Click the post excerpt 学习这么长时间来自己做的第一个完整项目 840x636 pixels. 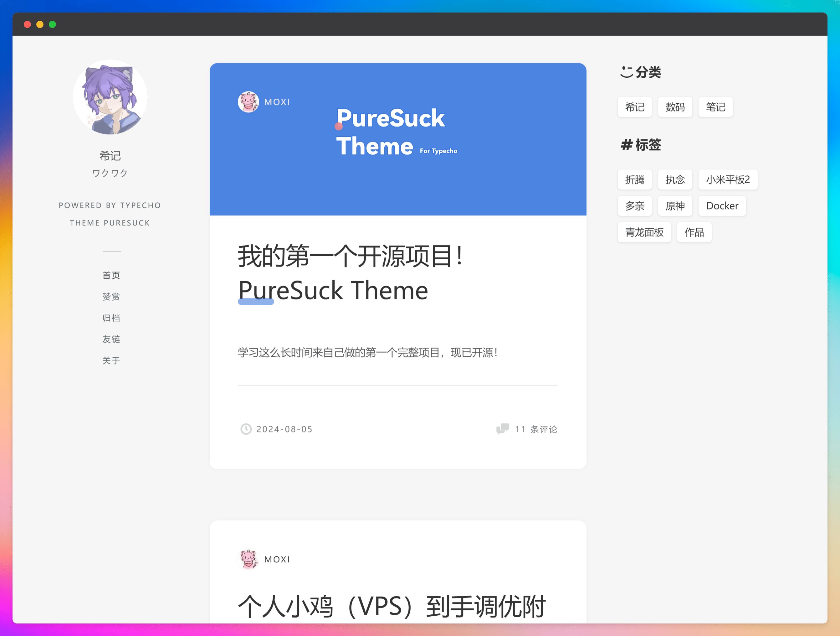368,352
